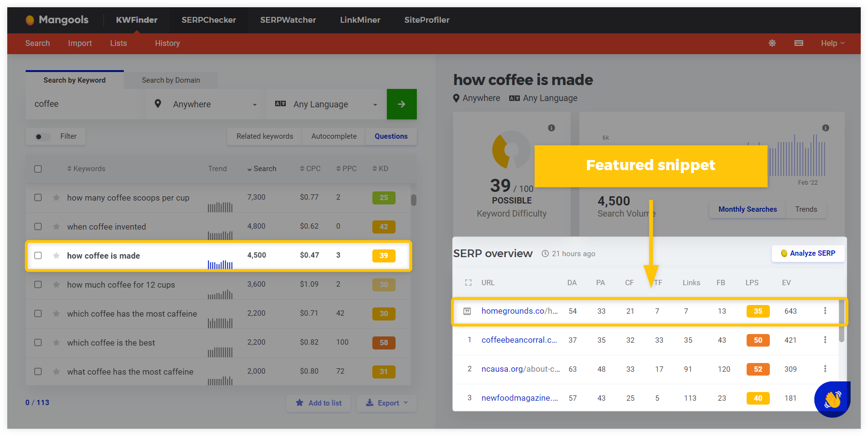Switch to Search by Domain tab
868x436 pixels.
click(x=171, y=80)
